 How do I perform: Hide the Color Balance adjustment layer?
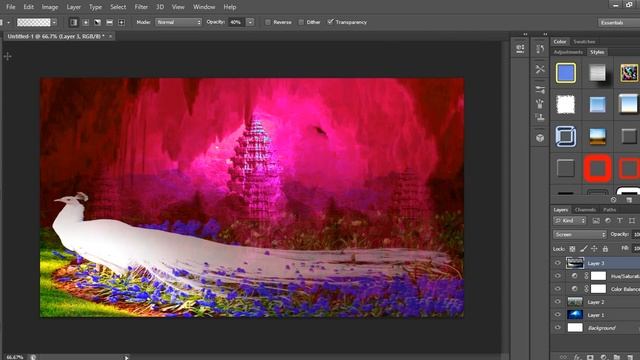click(x=558, y=289)
